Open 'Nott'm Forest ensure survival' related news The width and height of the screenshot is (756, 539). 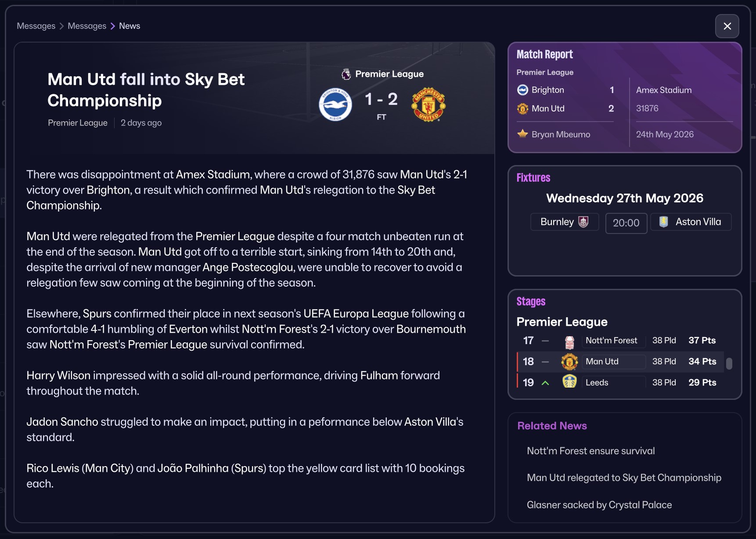click(x=590, y=451)
